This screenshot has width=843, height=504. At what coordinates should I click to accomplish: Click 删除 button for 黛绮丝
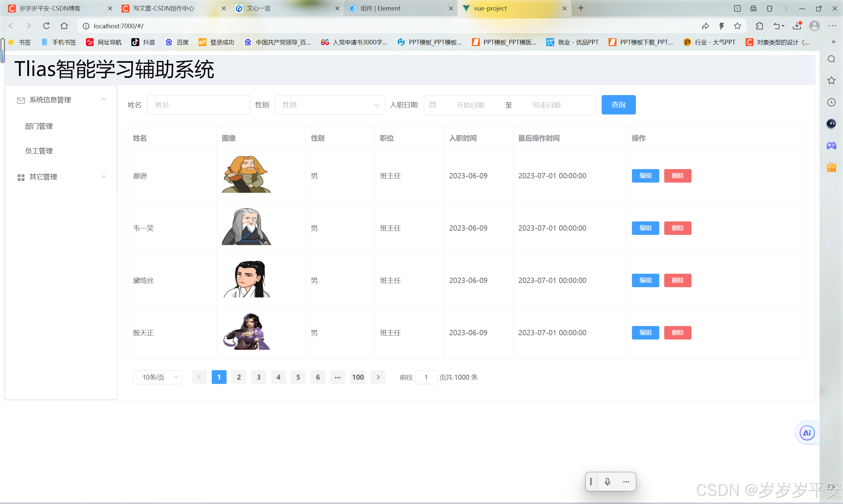coord(677,280)
